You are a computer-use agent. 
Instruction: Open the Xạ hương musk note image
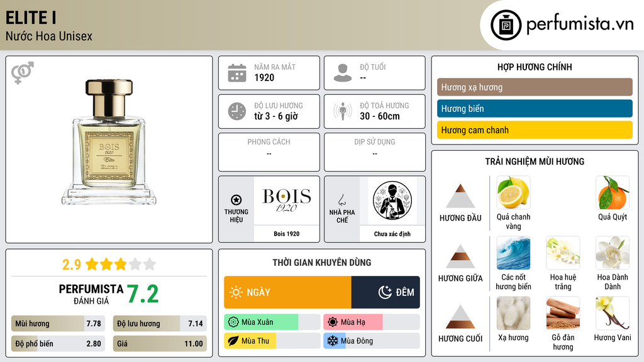[x=513, y=314]
